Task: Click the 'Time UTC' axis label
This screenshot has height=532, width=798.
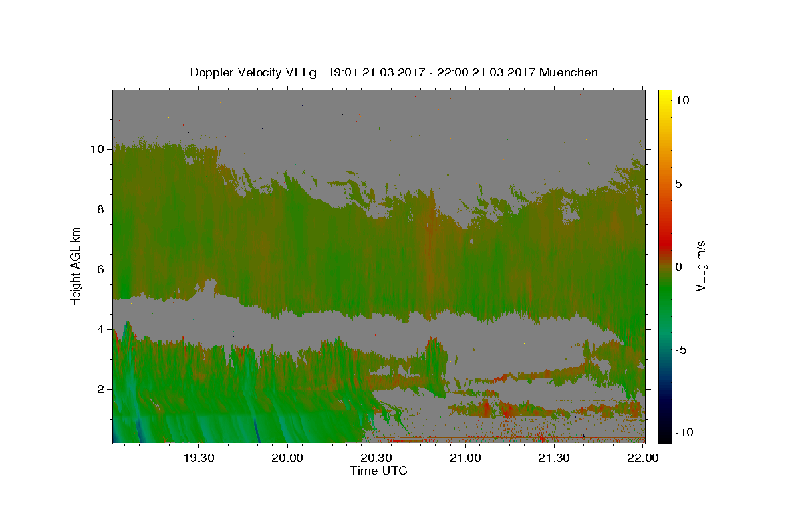Action: click(378, 471)
